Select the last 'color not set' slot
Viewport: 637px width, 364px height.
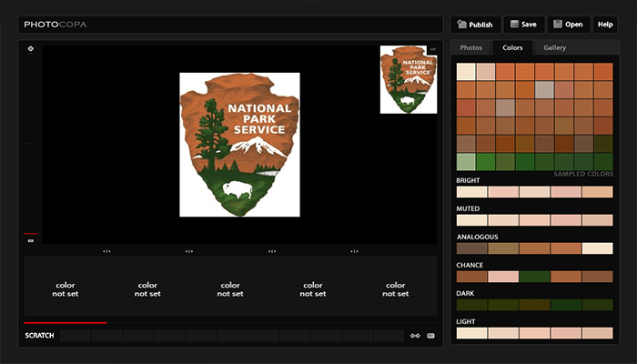[396, 289]
